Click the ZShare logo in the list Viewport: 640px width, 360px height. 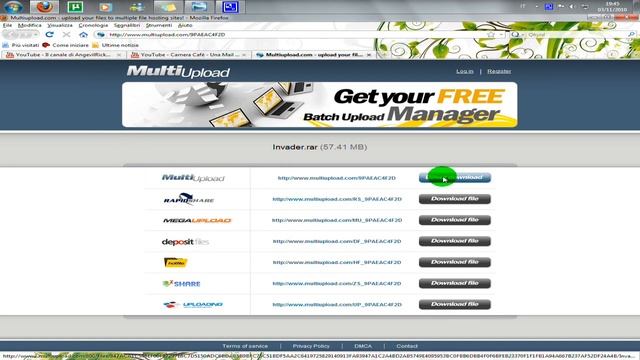181,284
